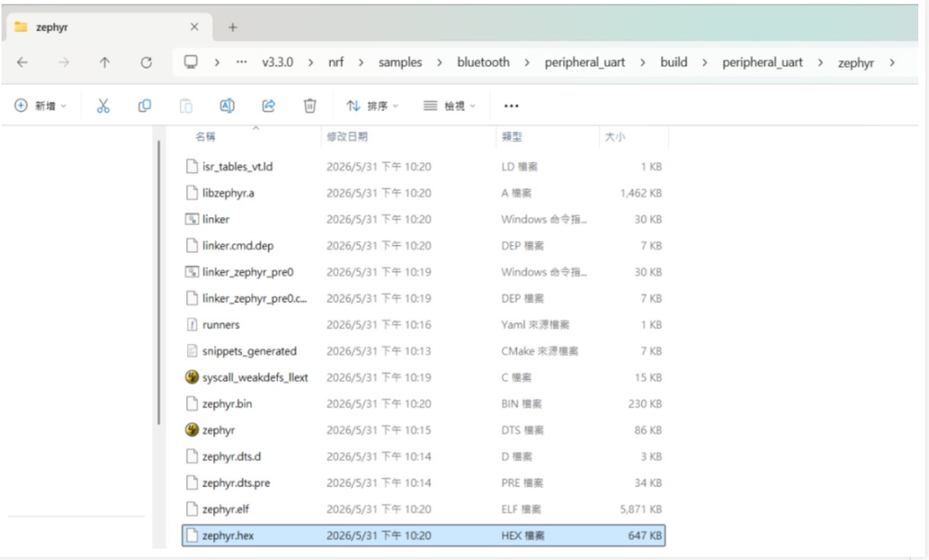This screenshot has width=929, height=560.
Task: Click the 1,462 KB size value
Action: pos(642,193)
